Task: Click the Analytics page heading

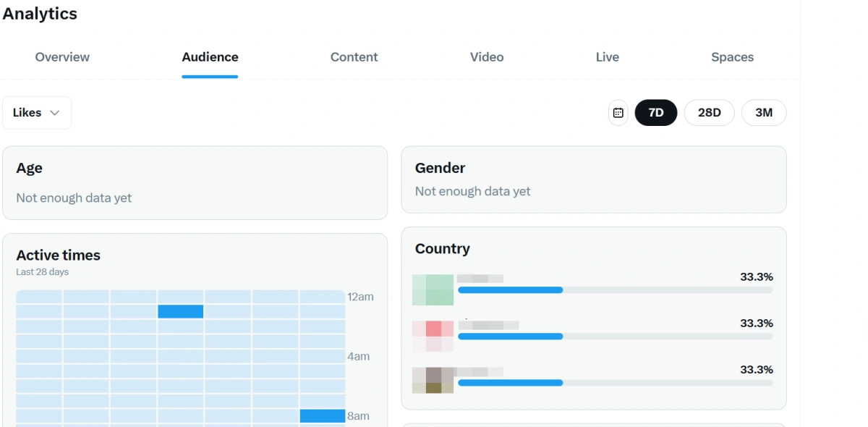Action: click(40, 14)
